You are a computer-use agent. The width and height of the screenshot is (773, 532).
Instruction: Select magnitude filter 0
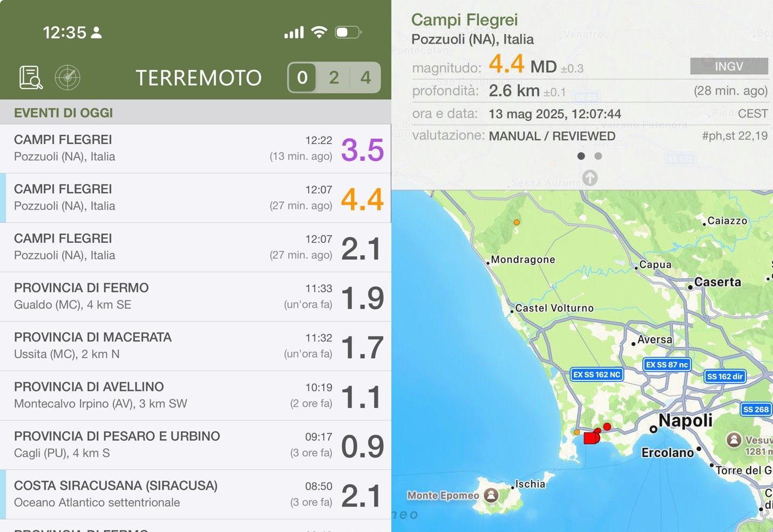click(302, 78)
